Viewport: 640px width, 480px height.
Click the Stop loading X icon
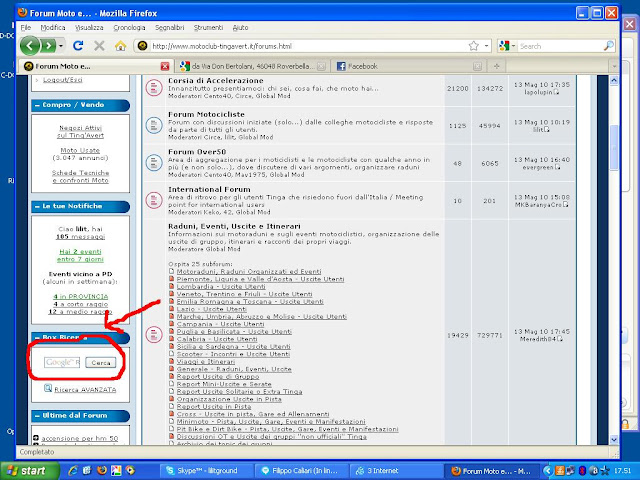[x=99, y=46]
